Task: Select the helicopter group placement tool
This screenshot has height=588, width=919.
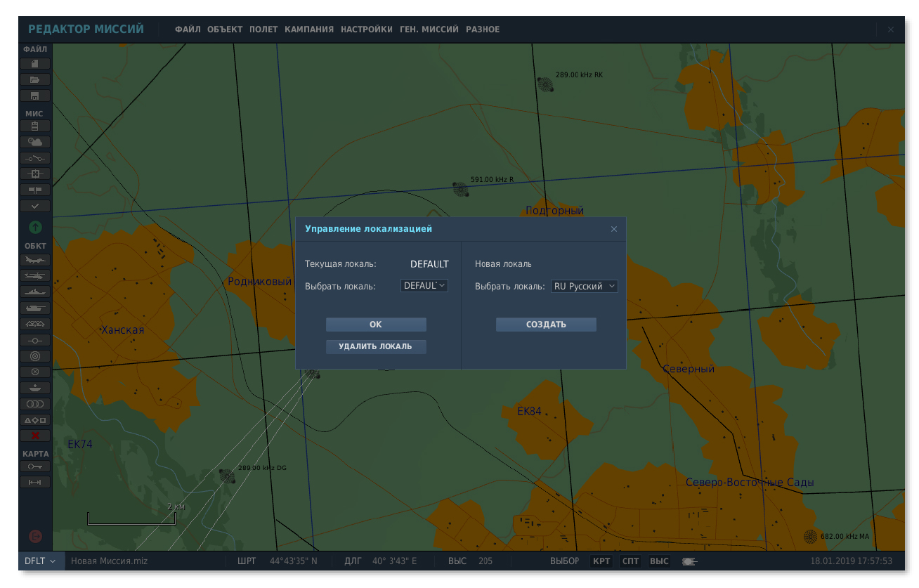Action: coord(35,275)
